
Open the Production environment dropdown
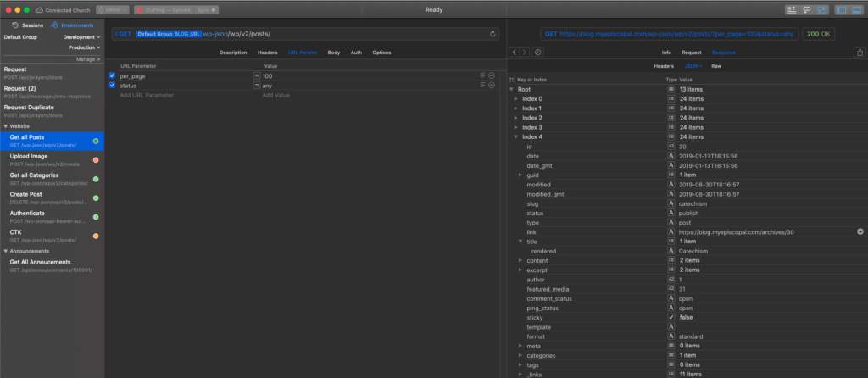pyautogui.click(x=85, y=47)
